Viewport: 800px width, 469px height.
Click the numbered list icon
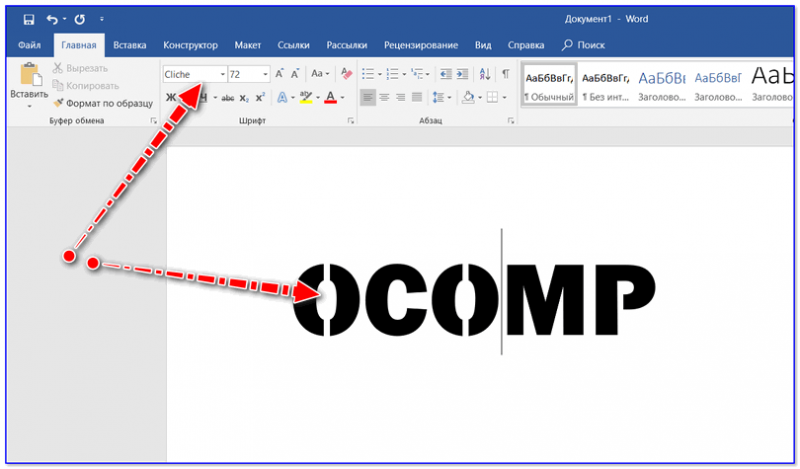(x=392, y=74)
